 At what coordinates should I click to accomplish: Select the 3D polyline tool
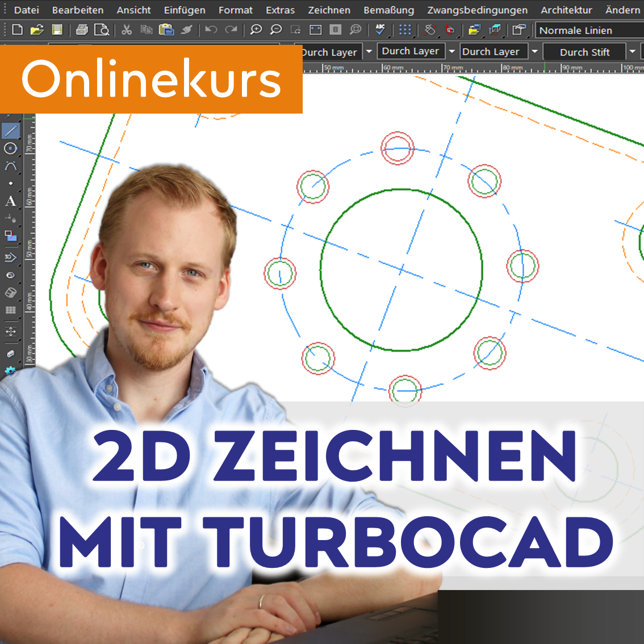click(11, 257)
